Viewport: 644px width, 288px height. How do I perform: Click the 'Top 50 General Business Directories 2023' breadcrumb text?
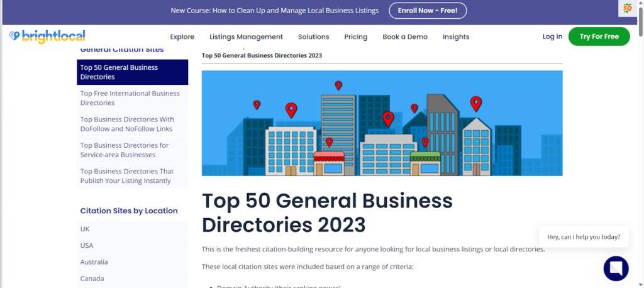[x=262, y=55]
